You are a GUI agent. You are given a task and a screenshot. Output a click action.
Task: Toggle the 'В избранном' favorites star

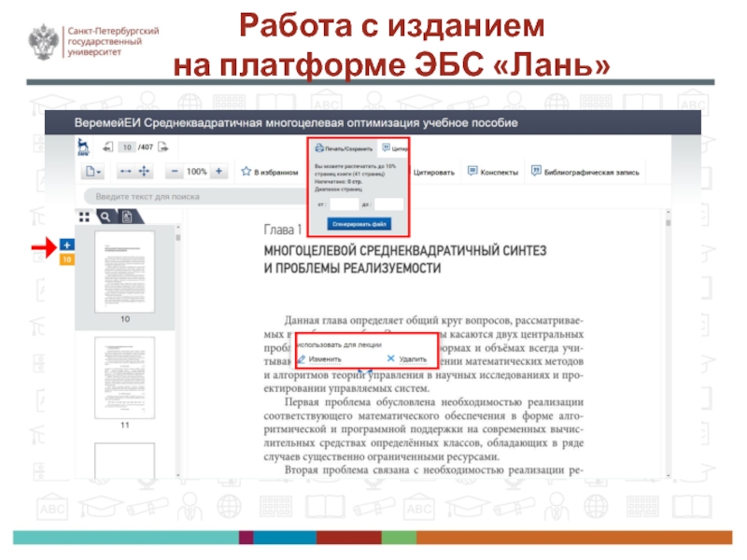coord(246,172)
